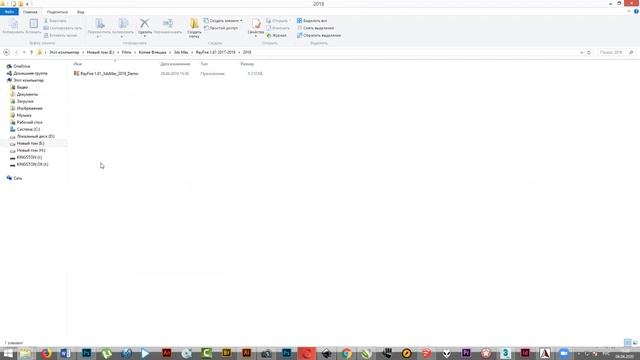Click the Up one level arrow

click(x=31, y=52)
